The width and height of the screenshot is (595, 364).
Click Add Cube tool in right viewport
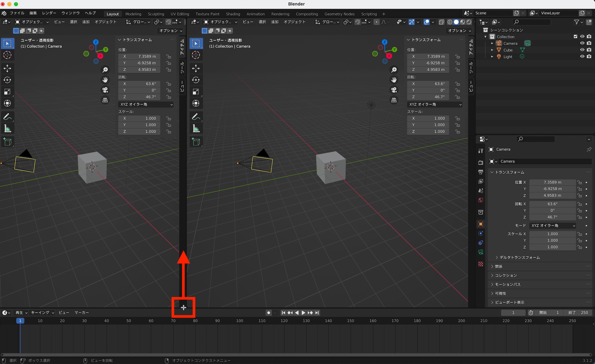[196, 142]
